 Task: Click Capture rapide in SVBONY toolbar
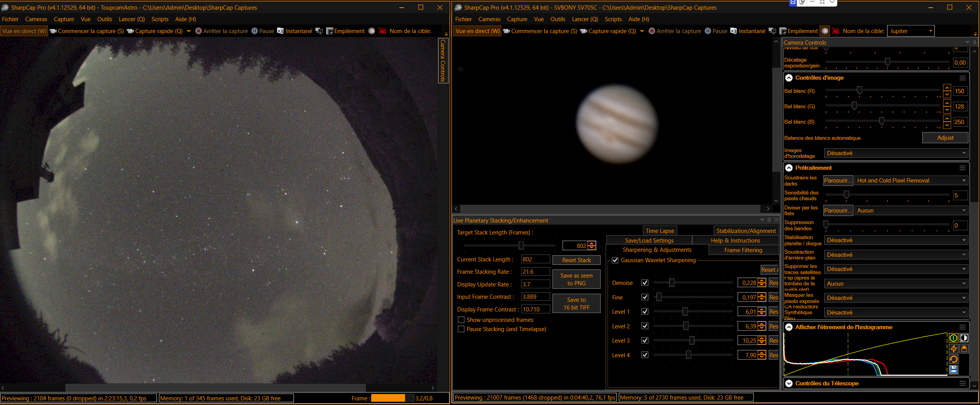pyautogui.click(x=608, y=31)
